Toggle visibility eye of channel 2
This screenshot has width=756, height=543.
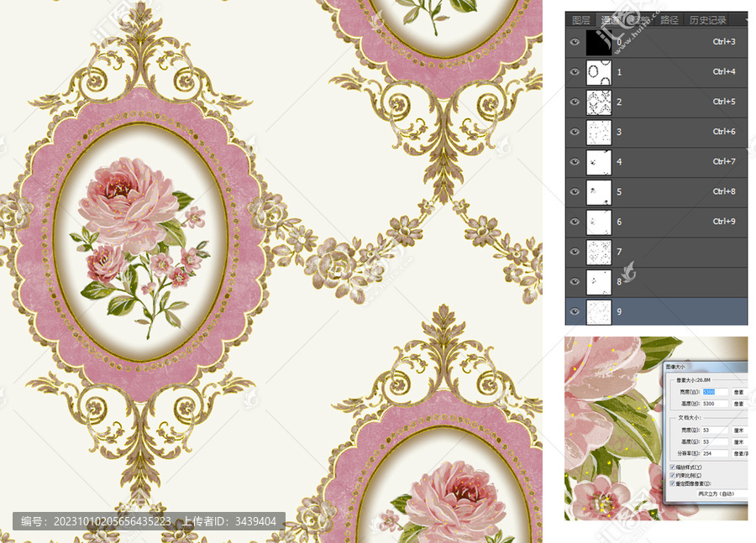pos(575,102)
